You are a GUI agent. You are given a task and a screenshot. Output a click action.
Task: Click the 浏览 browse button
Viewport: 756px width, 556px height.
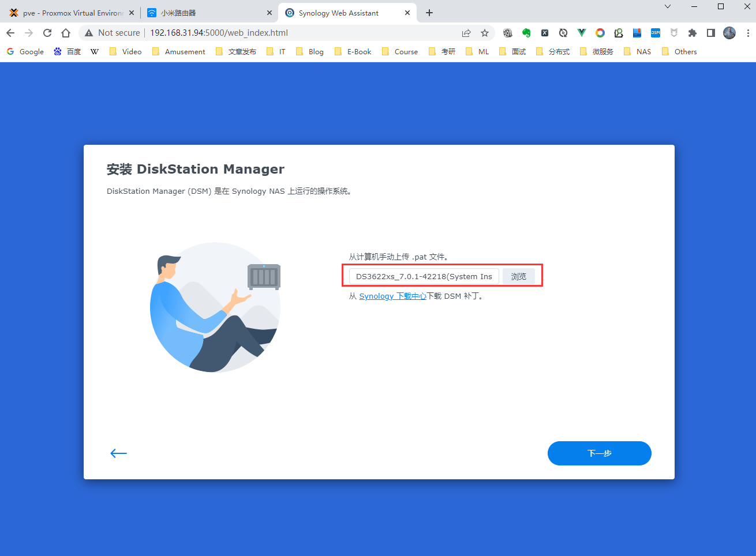pyautogui.click(x=518, y=277)
